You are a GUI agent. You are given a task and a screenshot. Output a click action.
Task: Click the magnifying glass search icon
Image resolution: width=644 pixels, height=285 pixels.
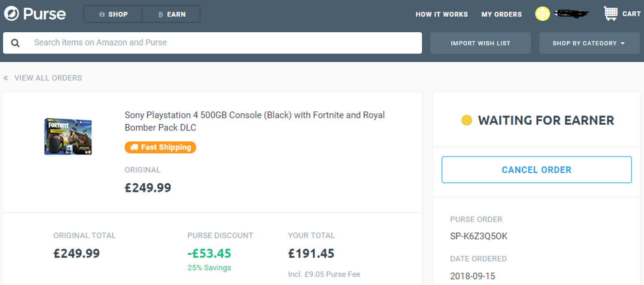coord(15,43)
